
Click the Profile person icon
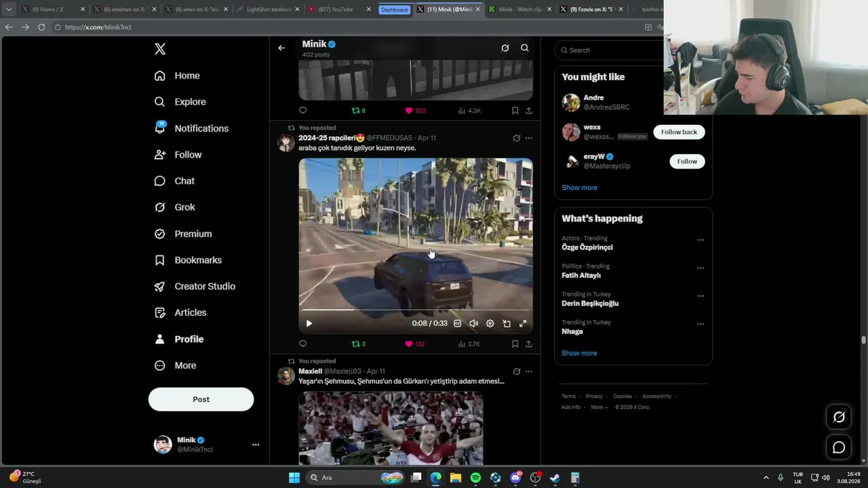point(160,339)
